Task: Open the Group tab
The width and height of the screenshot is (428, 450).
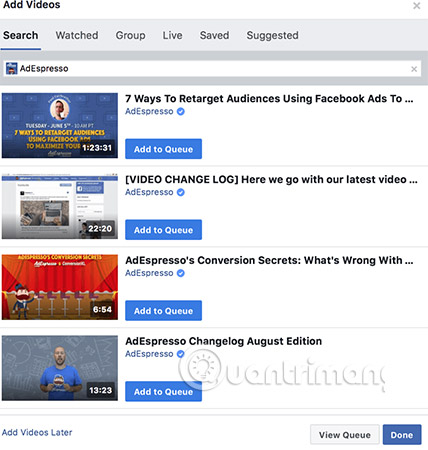Action: [130, 35]
